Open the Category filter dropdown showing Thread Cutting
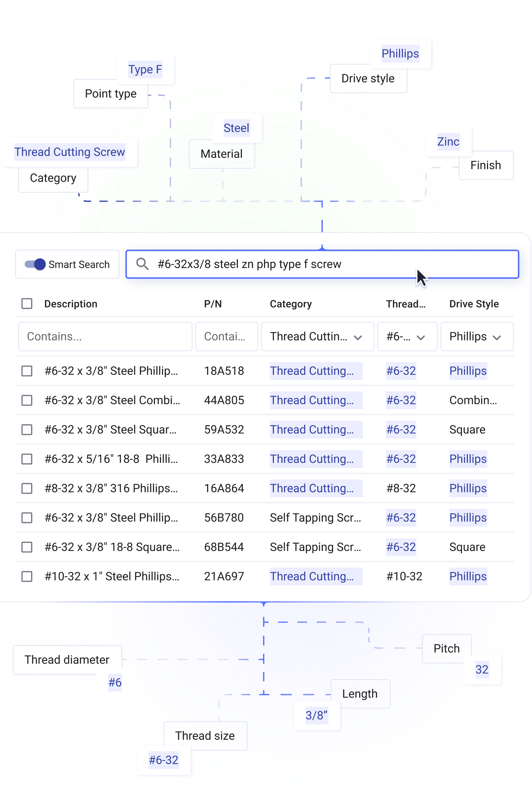This screenshot has height=811, width=532. click(317, 337)
